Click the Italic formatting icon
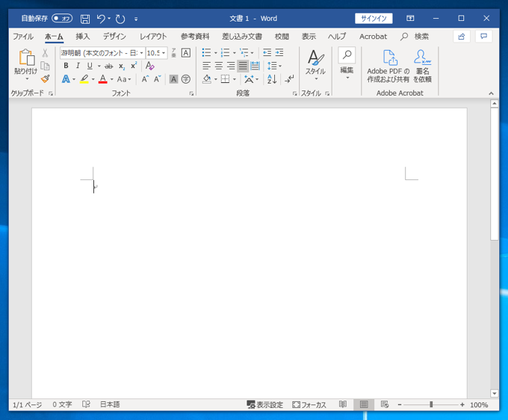Image resolution: width=508 pixels, height=420 pixels. 78,66
